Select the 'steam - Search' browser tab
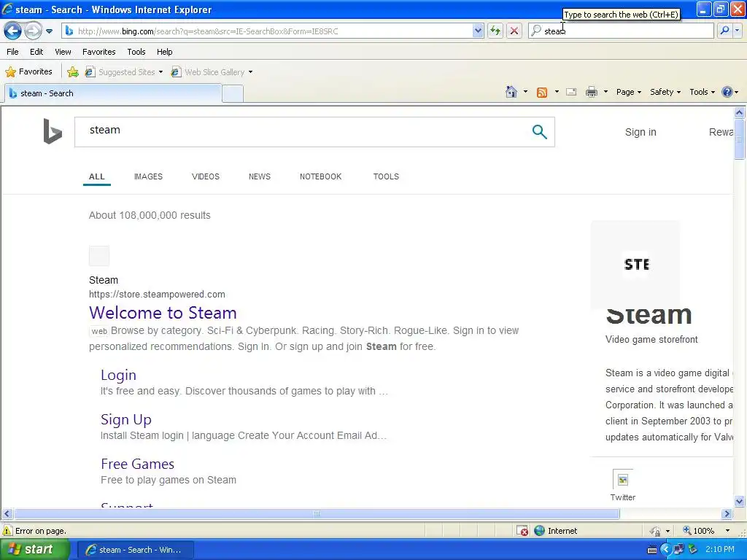Screen dimensions: 747x560 (113, 93)
